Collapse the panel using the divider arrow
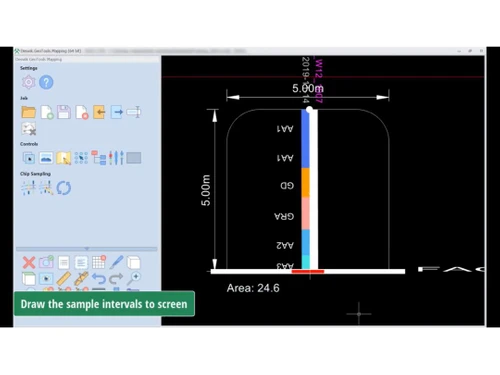 click(x=86, y=249)
